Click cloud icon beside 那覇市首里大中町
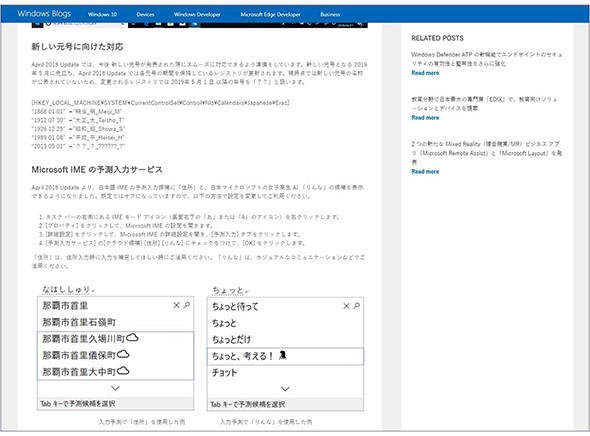 pyautogui.click(x=123, y=371)
